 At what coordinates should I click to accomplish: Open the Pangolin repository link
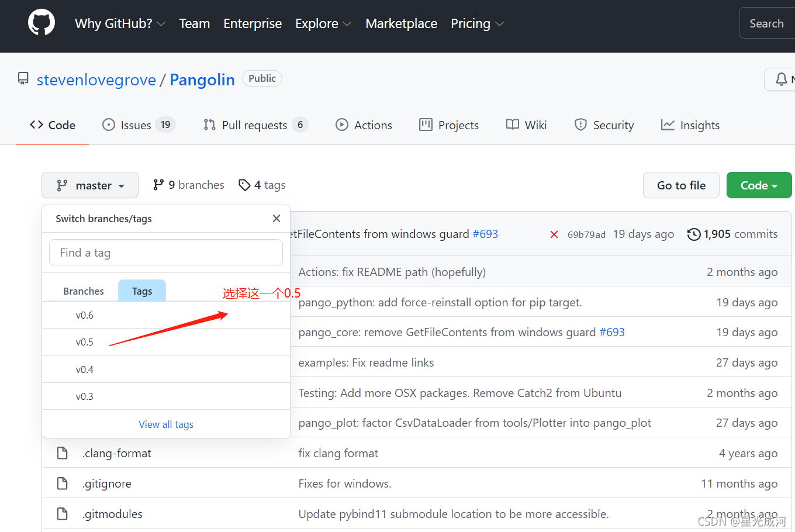[x=202, y=80]
